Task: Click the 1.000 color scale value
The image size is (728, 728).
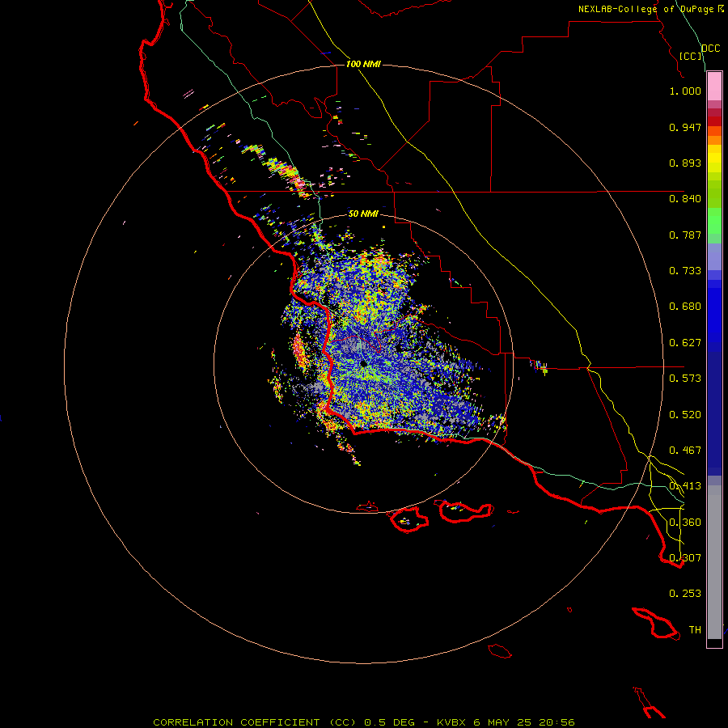Action: click(x=685, y=91)
